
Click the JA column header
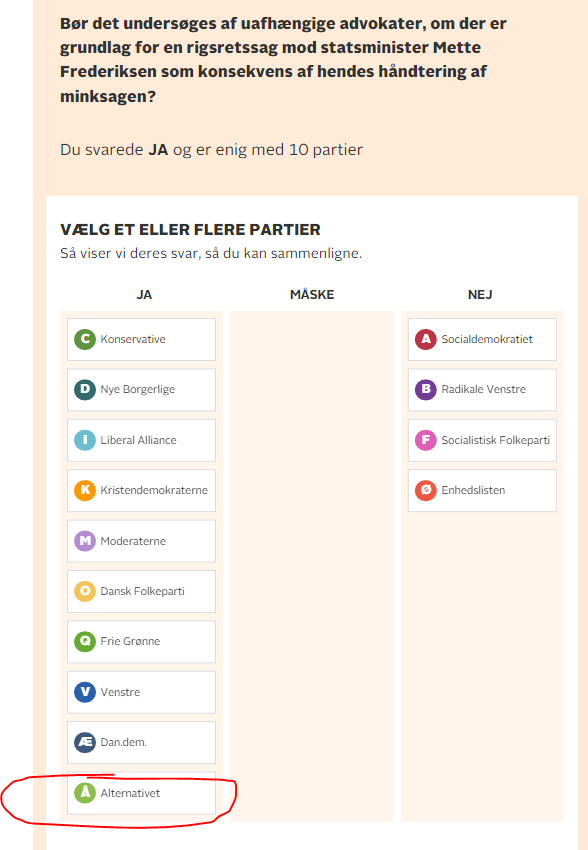(144, 295)
